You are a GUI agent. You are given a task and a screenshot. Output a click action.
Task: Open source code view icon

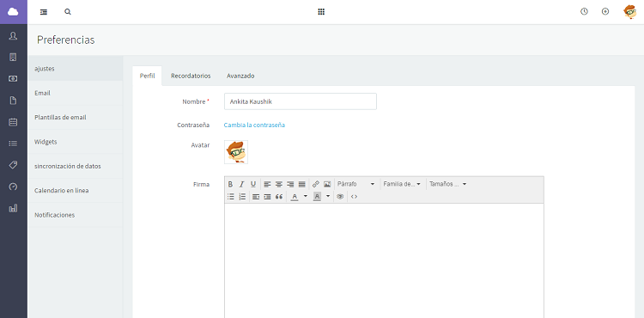coord(354,197)
